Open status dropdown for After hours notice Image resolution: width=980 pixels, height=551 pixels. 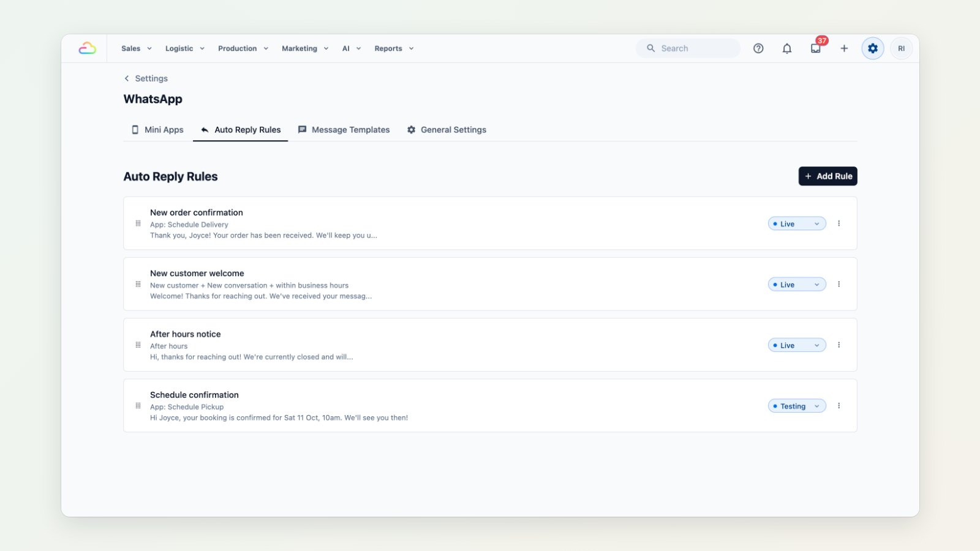pyautogui.click(x=797, y=345)
